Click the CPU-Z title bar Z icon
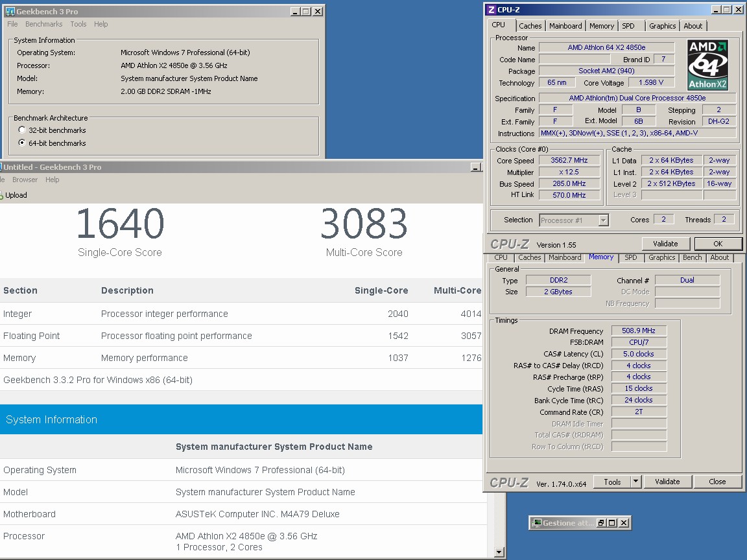The image size is (747, 560). click(x=491, y=10)
